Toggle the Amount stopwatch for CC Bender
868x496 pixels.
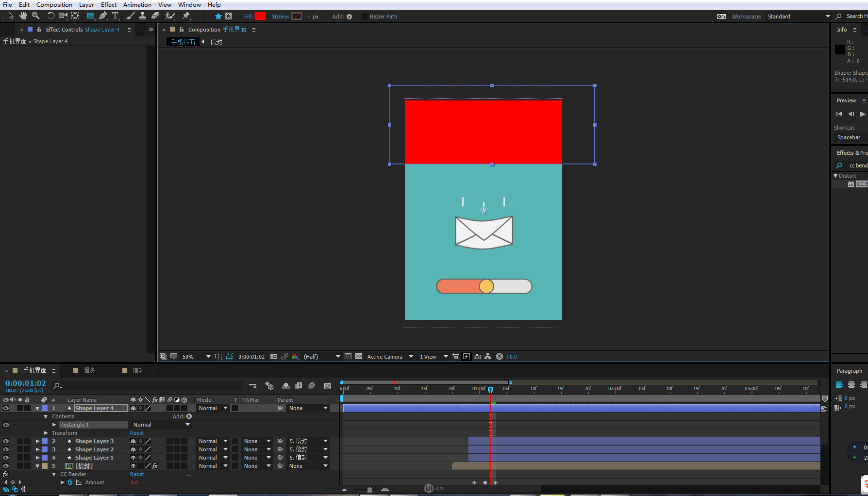pos(70,482)
